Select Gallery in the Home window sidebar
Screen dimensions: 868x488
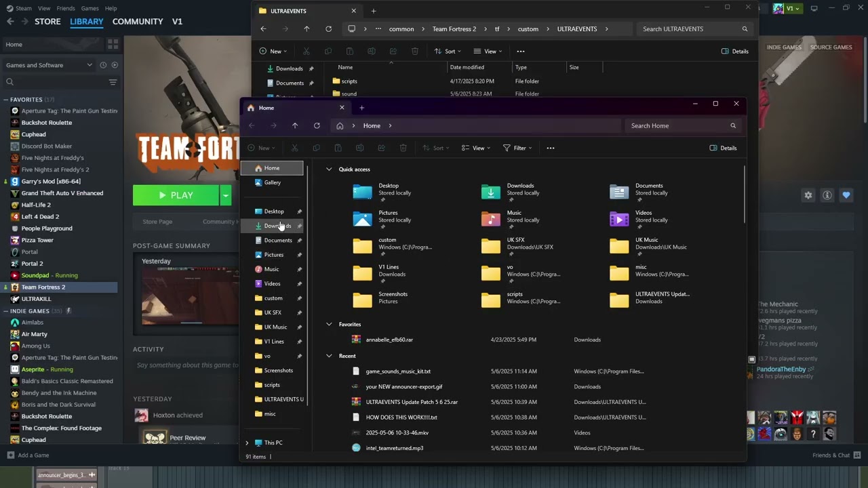(272, 182)
